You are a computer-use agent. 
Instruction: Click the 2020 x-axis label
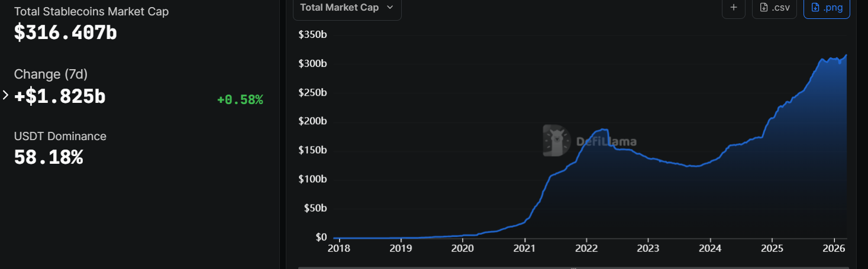463,248
